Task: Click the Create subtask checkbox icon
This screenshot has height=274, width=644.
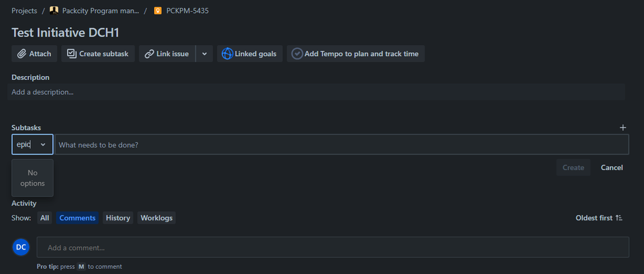Action: 72,54
